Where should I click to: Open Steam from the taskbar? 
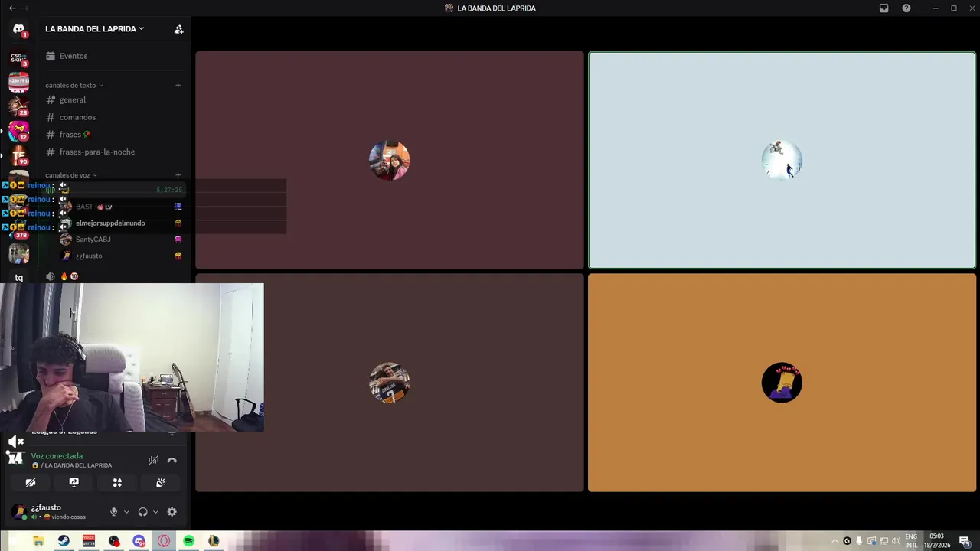pyautogui.click(x=64, y=541)
